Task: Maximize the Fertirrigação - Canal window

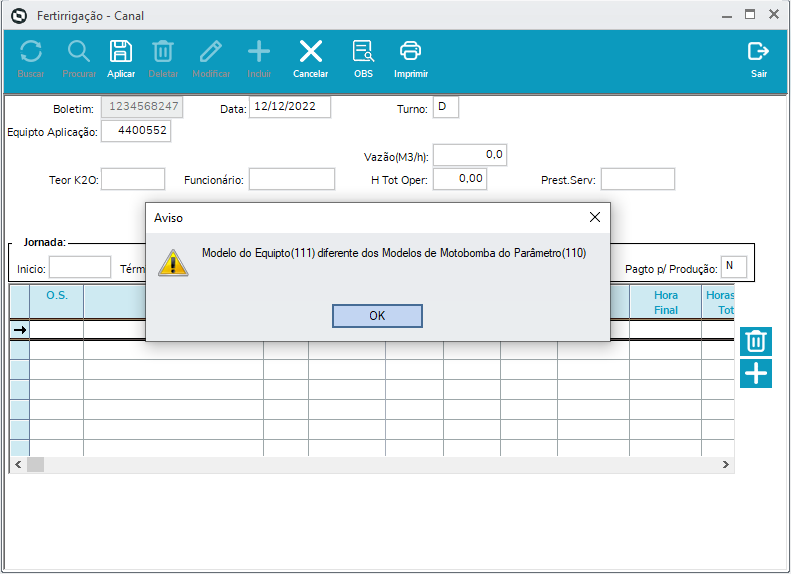Action: pos(750,15)
